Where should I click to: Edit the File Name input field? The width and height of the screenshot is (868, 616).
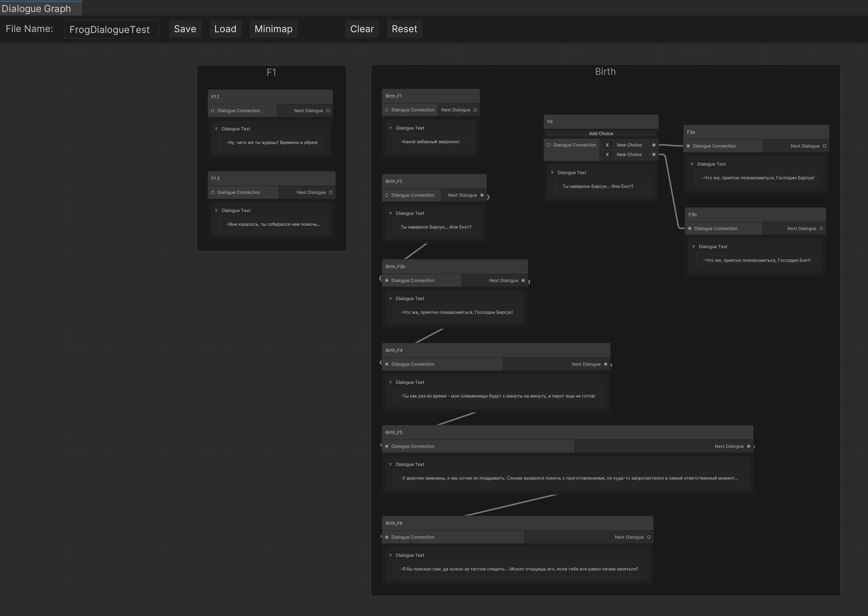112,29
